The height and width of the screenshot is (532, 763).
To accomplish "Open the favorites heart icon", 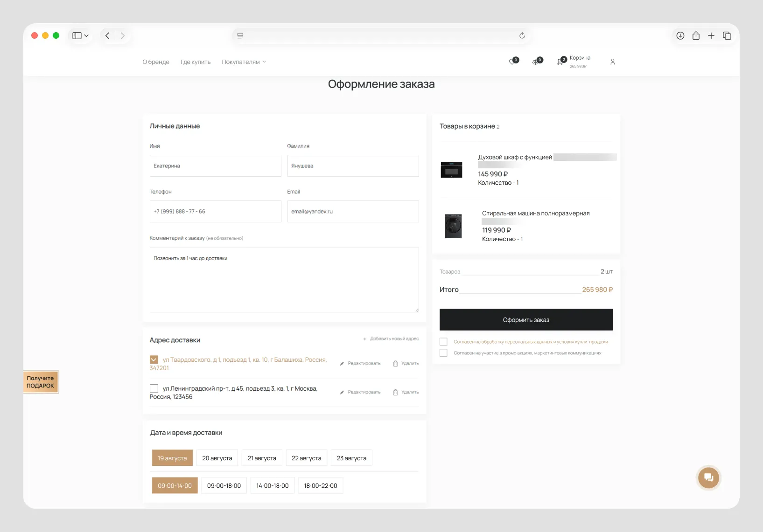I will click(x=512, y=62).
